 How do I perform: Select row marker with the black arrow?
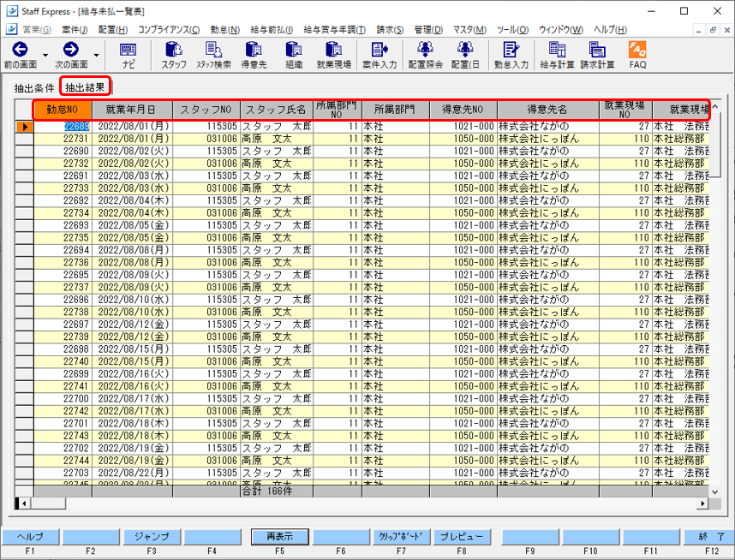pos(24,127)
